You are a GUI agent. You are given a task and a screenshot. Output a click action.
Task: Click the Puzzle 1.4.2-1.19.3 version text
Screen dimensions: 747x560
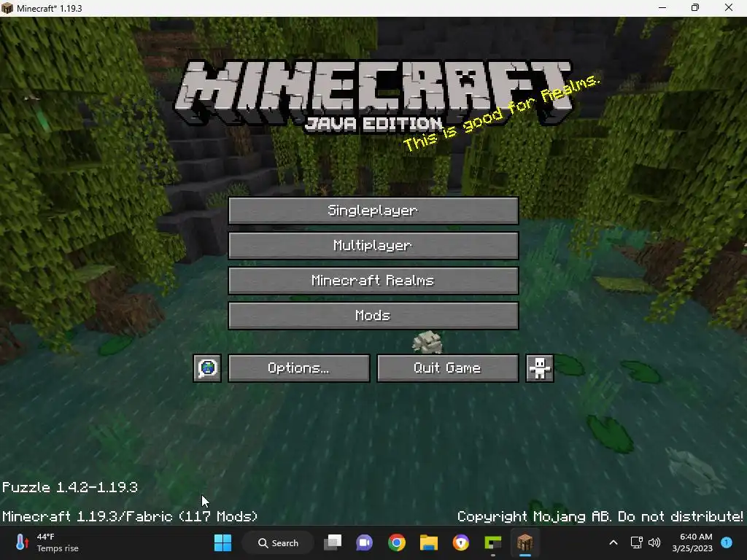point(70,488)
